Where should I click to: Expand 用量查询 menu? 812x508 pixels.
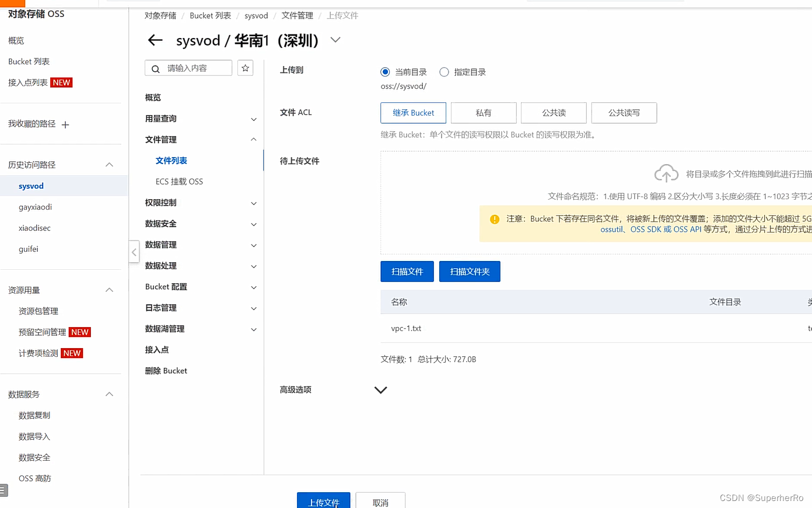[254, 119]
